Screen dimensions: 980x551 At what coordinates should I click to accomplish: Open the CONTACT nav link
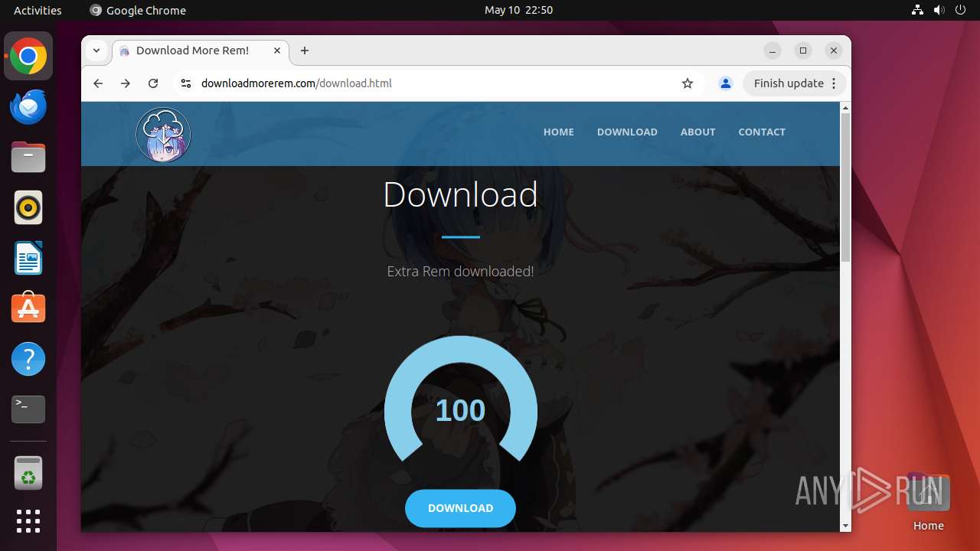click(762, 132)
